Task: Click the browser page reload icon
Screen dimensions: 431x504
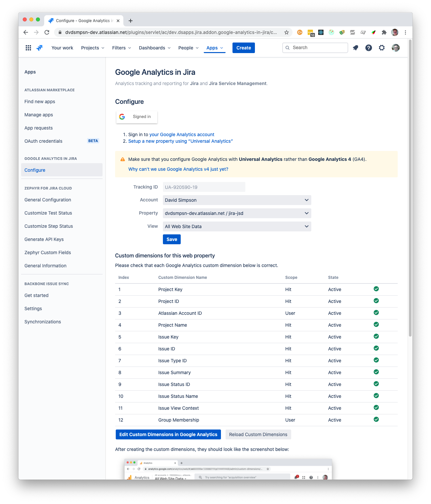Action: coord(47,32)
